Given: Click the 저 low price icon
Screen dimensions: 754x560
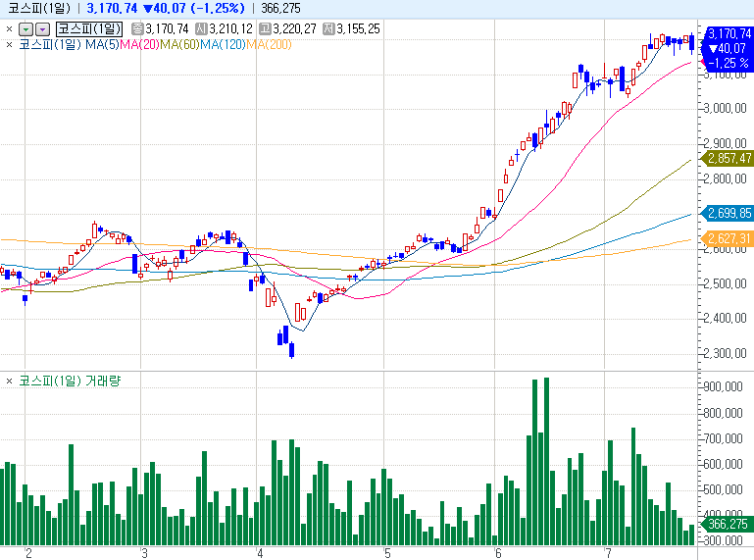Looking at the screenshot, I should click(328, 29).
